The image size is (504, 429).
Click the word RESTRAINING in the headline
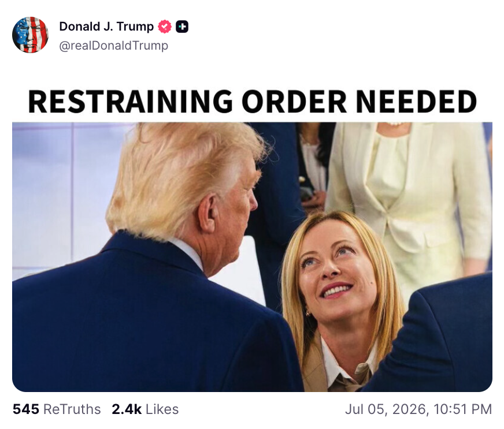[130, 102]
